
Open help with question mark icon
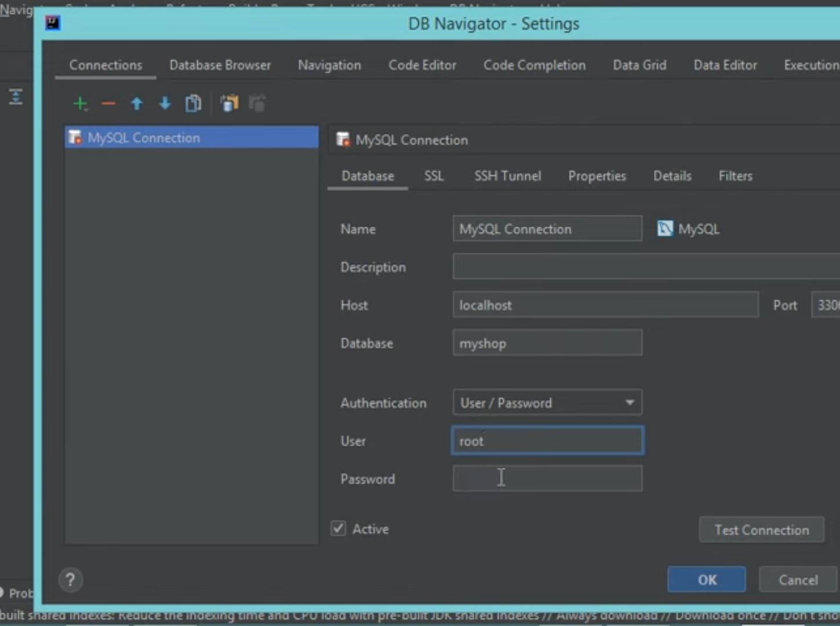[70, 580]
